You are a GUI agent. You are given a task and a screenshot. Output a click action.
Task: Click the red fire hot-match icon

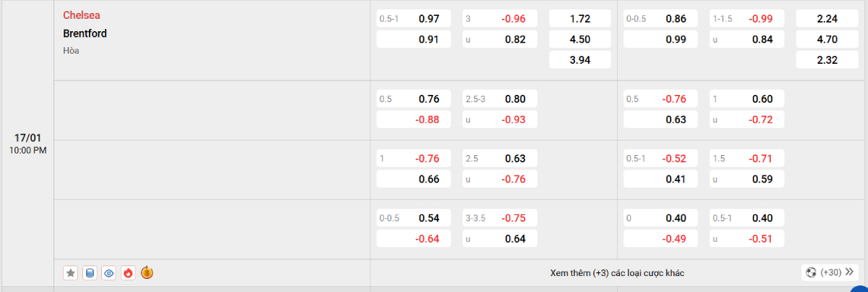coord(128,273)
